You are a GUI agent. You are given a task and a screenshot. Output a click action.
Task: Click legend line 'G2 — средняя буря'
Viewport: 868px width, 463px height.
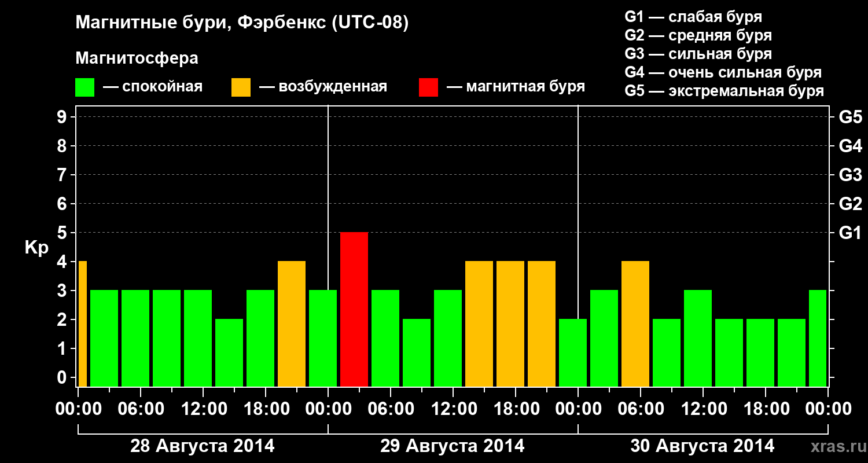tap(698, 35)
